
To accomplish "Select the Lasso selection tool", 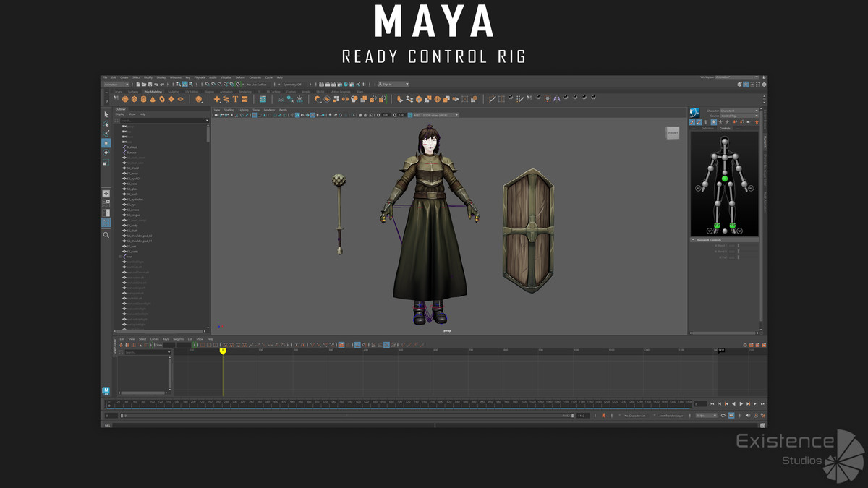I will (106, 125).
